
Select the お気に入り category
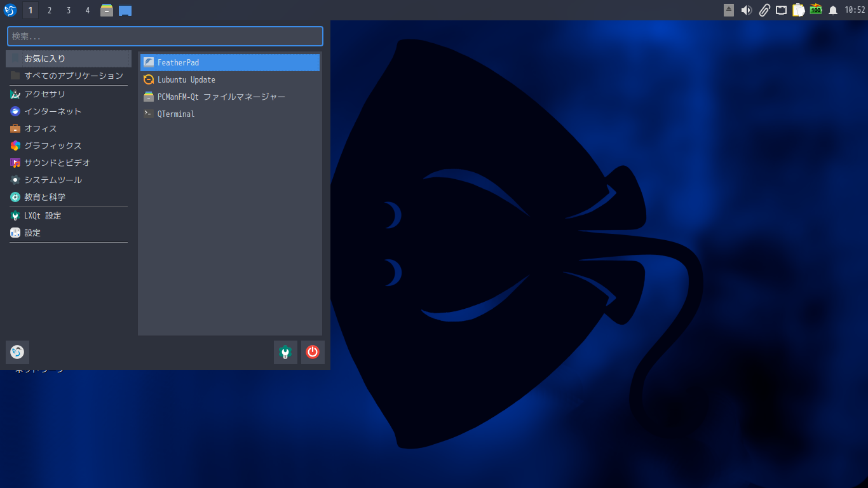(x=69, y=58)
